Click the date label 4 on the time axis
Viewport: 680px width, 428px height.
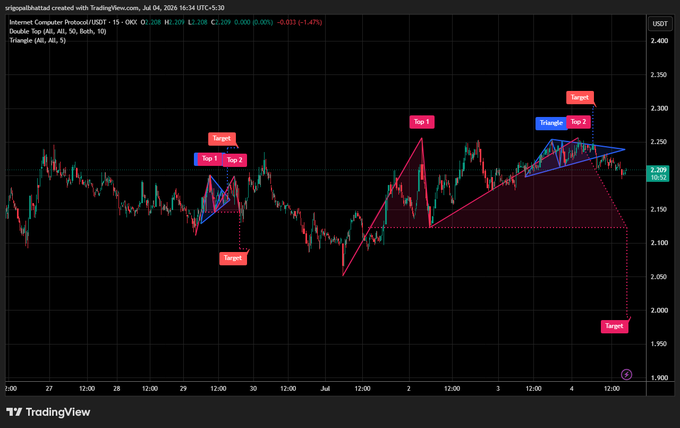click(572, 389)
